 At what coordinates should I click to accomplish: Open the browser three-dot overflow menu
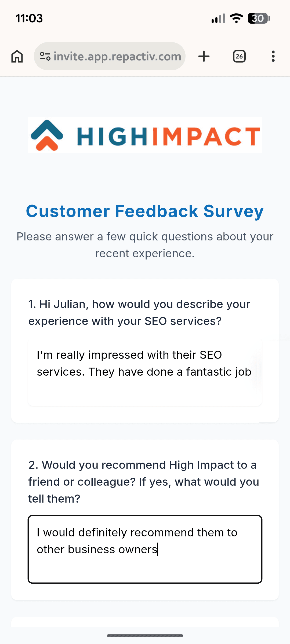[x=273, y=56]
